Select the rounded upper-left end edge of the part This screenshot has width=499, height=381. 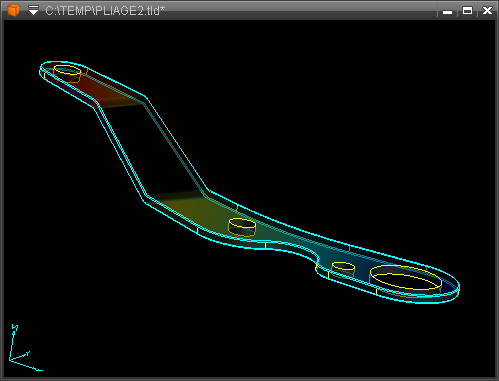(x=42, y=70)
